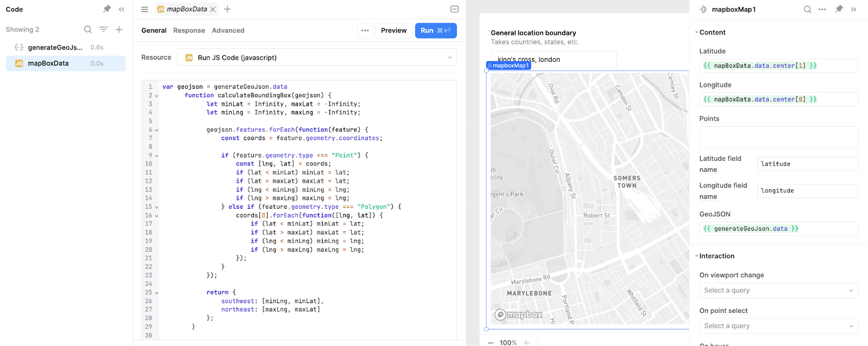Select mapBoxData in the code list
The image size is (868, 346).
[66, 63]
